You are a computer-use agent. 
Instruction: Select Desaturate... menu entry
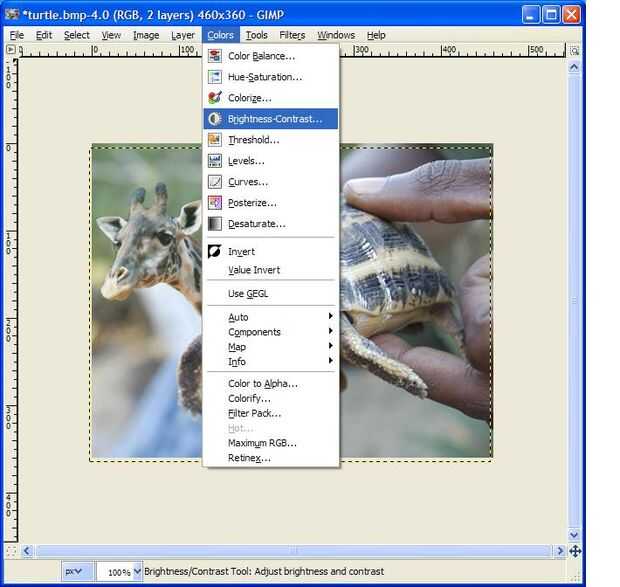(271, 224)
